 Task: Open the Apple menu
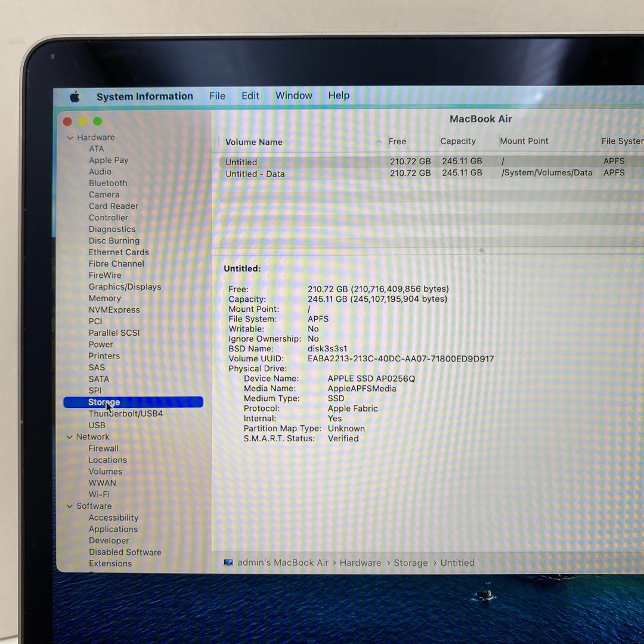[x=75, y=97]
